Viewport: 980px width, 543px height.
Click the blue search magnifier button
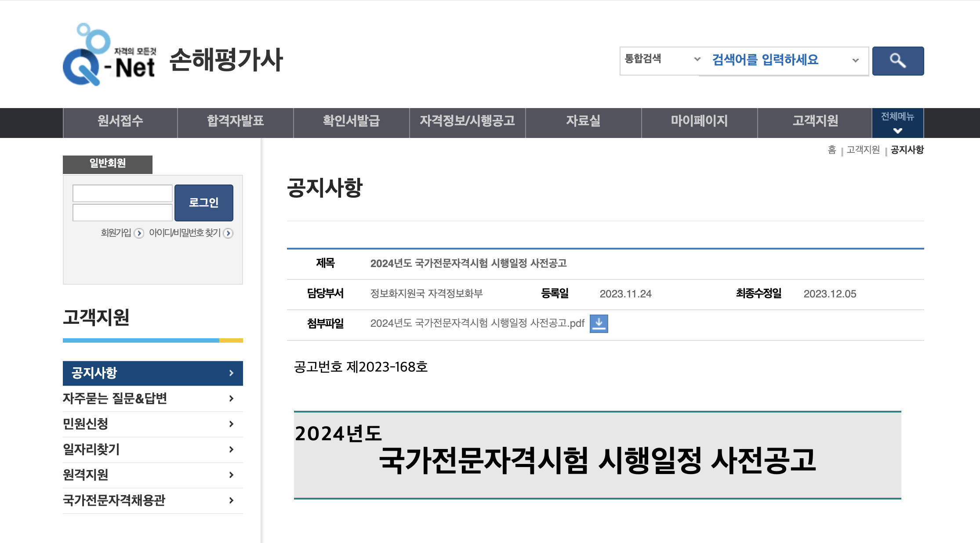[897, 61]
